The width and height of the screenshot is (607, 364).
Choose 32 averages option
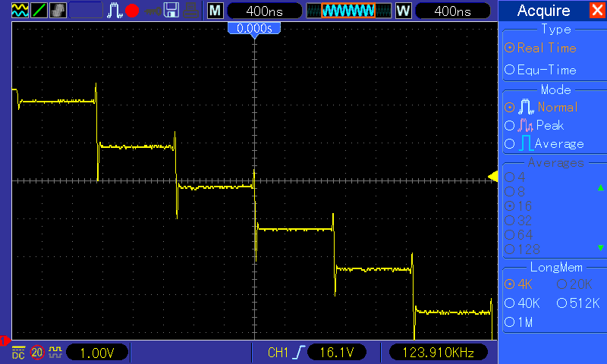click(518, 221)
